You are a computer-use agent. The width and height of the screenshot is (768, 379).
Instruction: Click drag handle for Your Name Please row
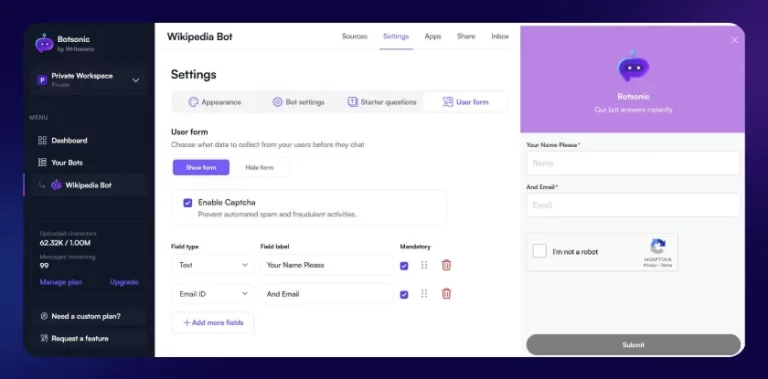(424, 265)
